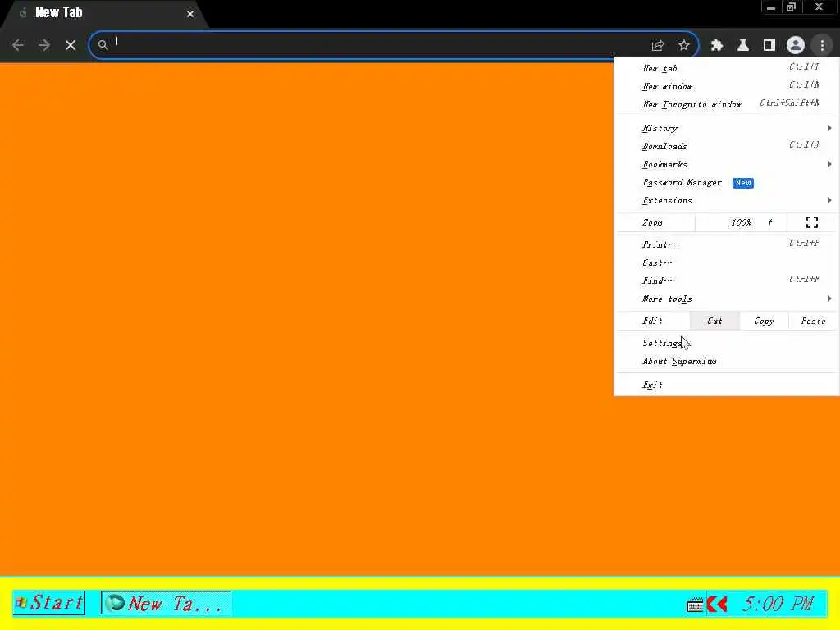
Task: Open the experiments flask icon
Action: (x=743, y=46)
